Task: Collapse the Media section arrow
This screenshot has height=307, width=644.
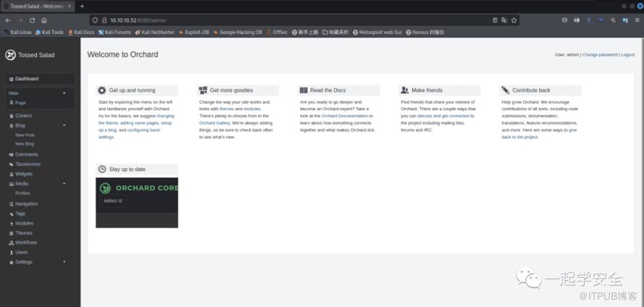Action: (x=64, y=183)
